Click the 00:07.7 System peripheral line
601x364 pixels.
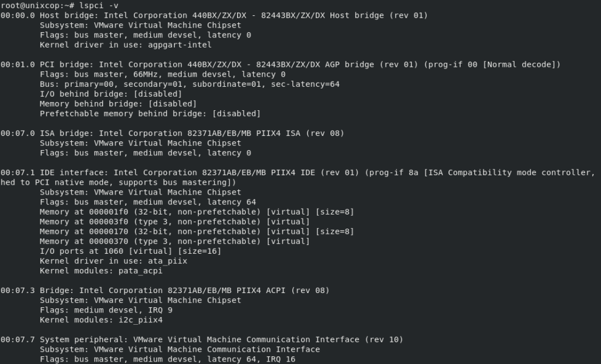tap(202, 340)
